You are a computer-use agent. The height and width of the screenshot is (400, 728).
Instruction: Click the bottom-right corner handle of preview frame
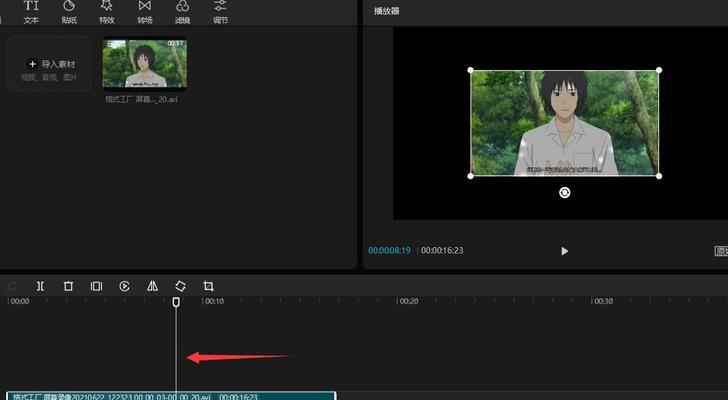tap(659, 176)
